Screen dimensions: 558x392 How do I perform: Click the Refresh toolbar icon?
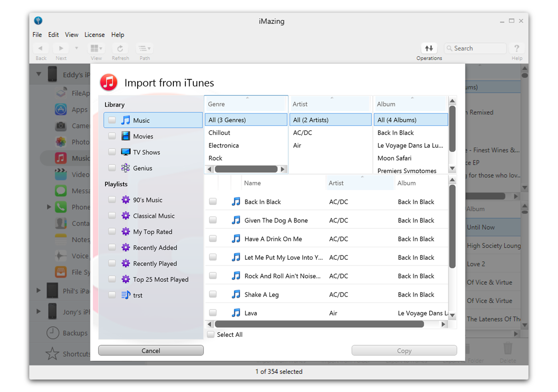click(120, 48)
